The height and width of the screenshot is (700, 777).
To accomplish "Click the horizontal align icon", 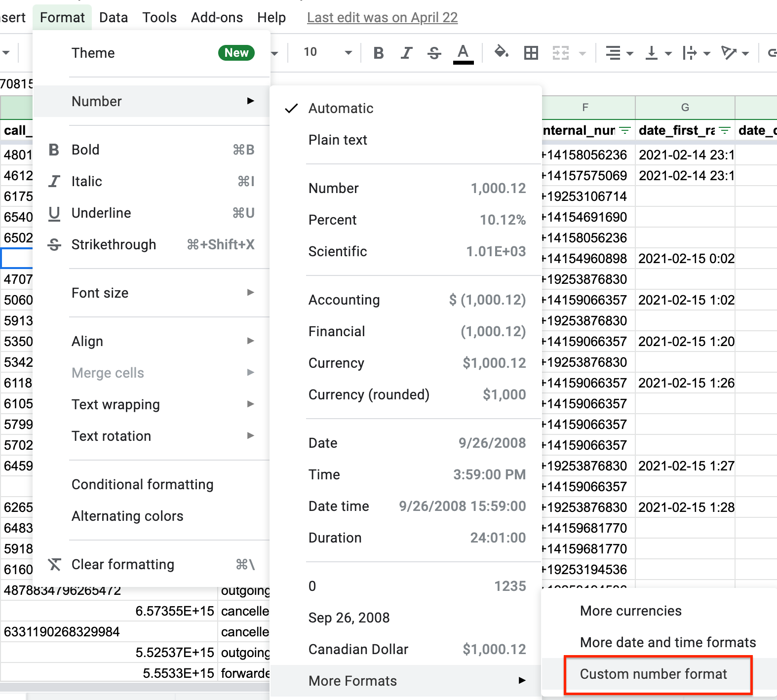I will 613,52.
